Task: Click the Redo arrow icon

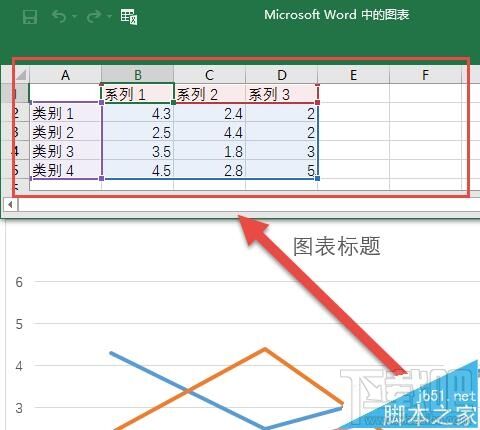Action: (94, 16)
